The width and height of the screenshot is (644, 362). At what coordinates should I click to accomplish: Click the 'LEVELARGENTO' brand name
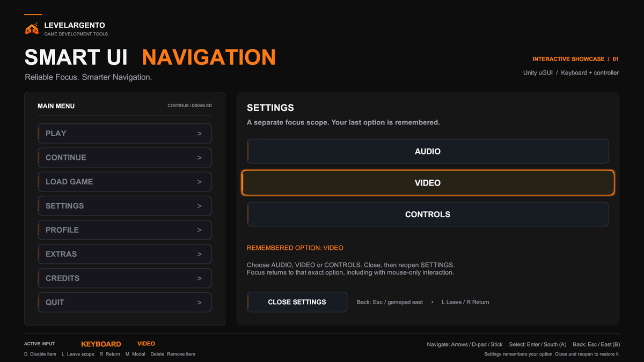tap(75, 25)
